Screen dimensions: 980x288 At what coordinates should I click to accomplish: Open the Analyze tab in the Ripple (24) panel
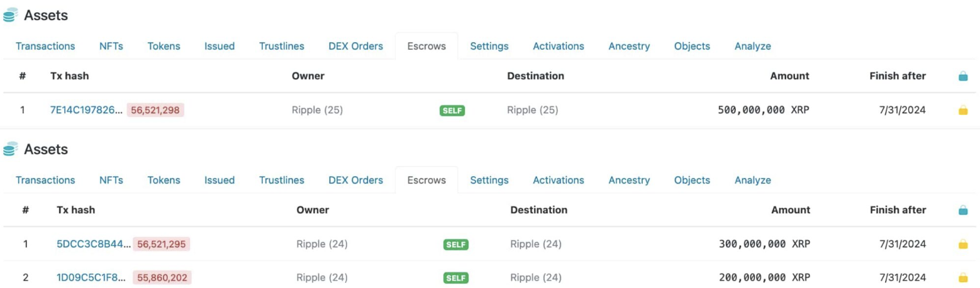pyautogui.click(x=752, y=180)
